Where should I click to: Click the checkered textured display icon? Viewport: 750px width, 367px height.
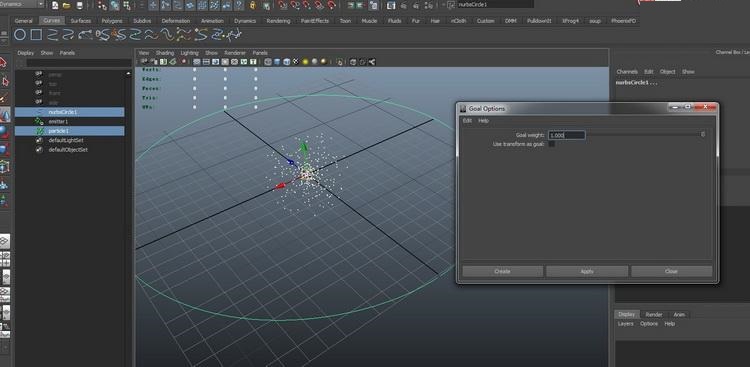296,62
